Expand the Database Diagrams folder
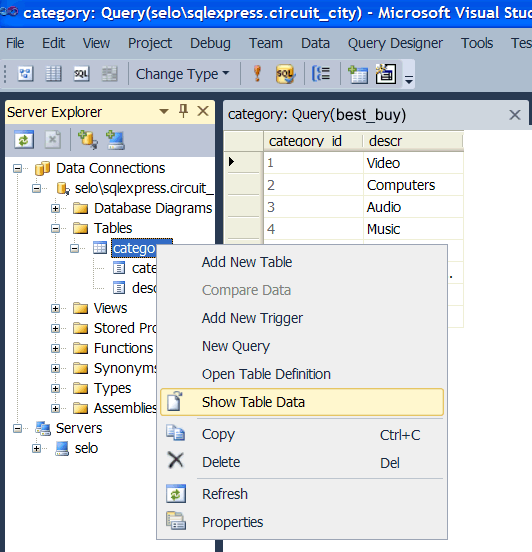This screenshot has height=552, width=532. coord(55,208)
